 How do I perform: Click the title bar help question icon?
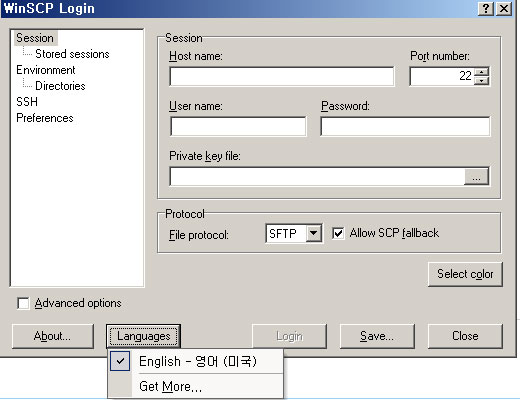[x=486, y=8]
